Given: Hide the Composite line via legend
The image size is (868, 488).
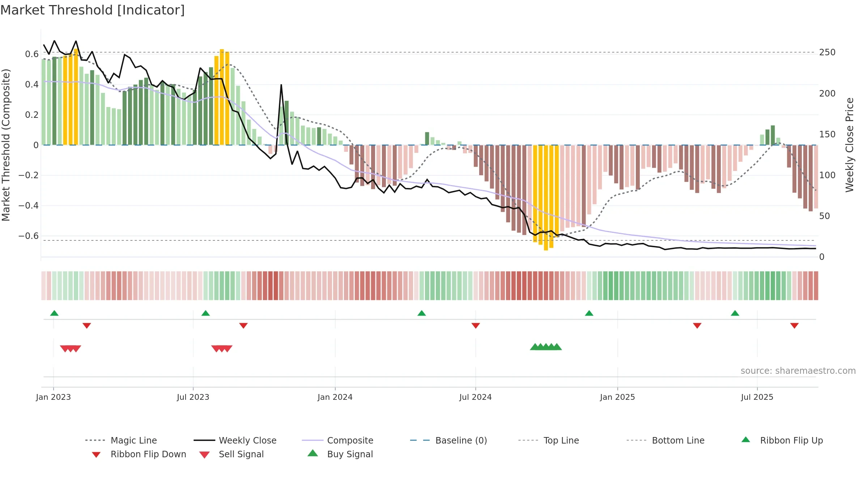Looking at the screenshot, I should (337, 440).
